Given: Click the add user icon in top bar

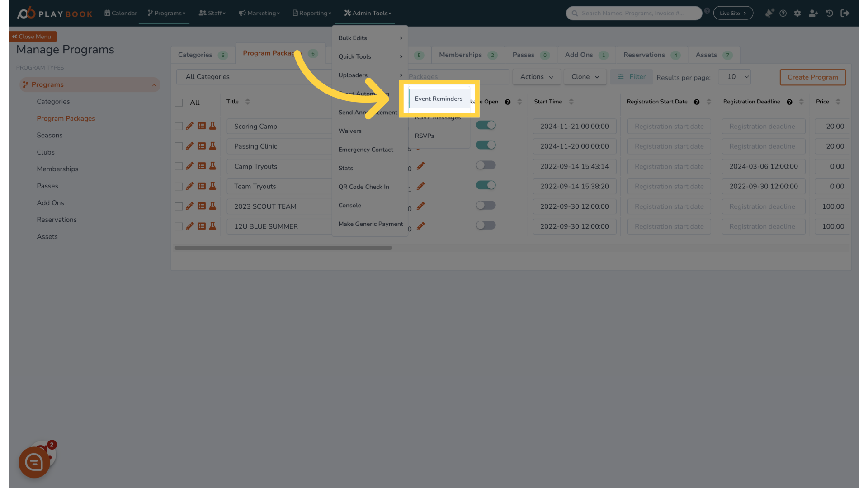Looking at the screenshot, I should [813, 14].
